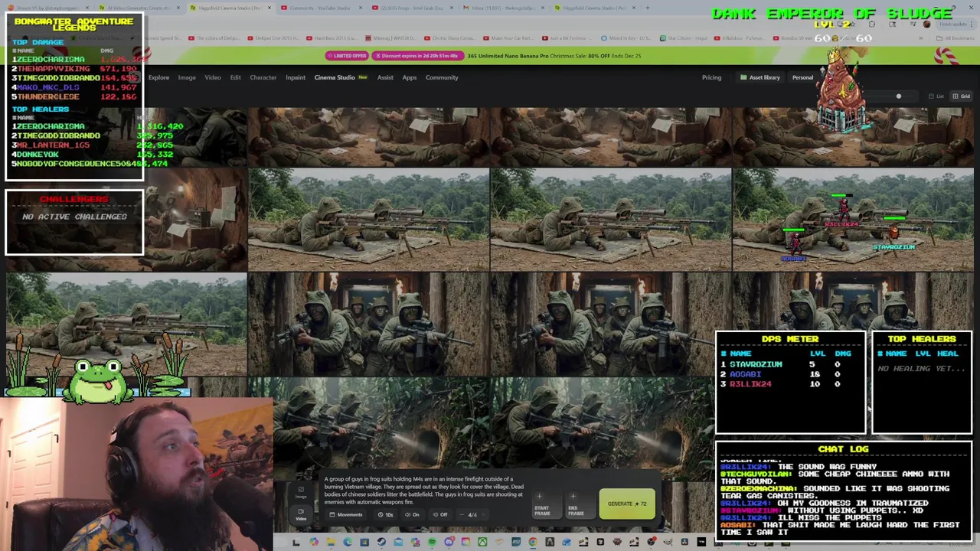Open burning village frog soldiers thumbnail
The height and width of the screenshot is (551, 980).
coord(368,324)
